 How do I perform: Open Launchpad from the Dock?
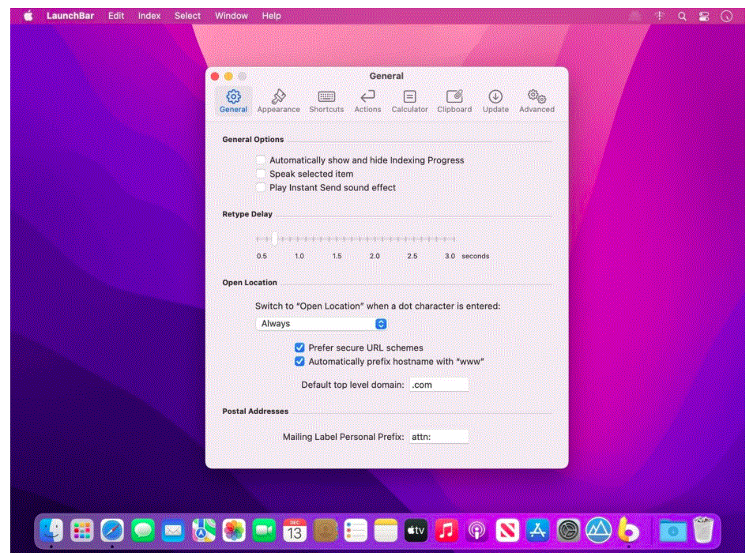point(81,531)
